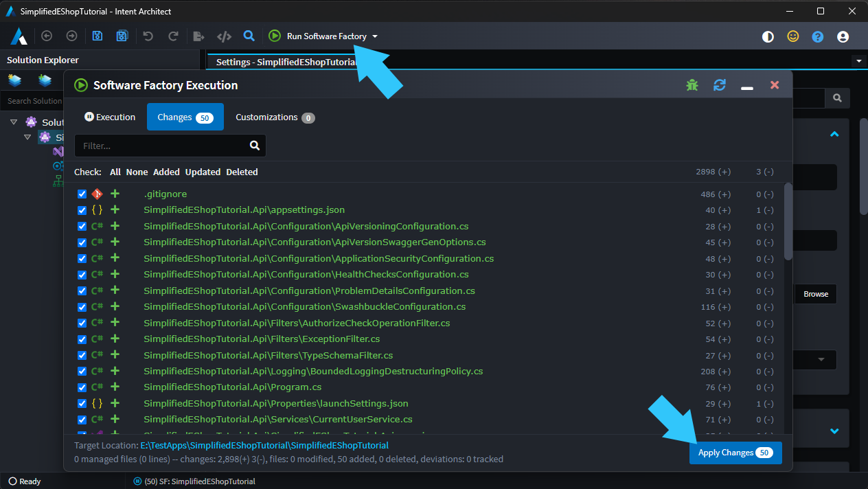Click the changes list vertical scrollbar
868x489 pixels.
[788, 221]
